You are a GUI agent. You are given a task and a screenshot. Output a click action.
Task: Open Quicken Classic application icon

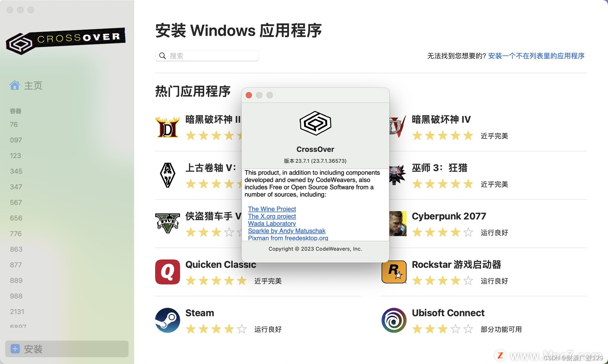click(168, 272)
